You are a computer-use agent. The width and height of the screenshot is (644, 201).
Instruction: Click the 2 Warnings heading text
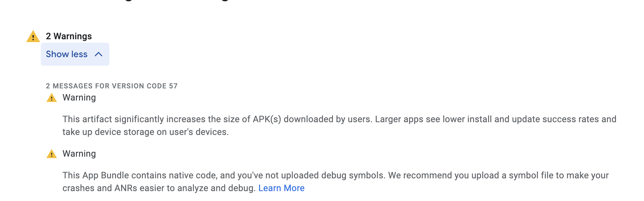pos(69,36)
